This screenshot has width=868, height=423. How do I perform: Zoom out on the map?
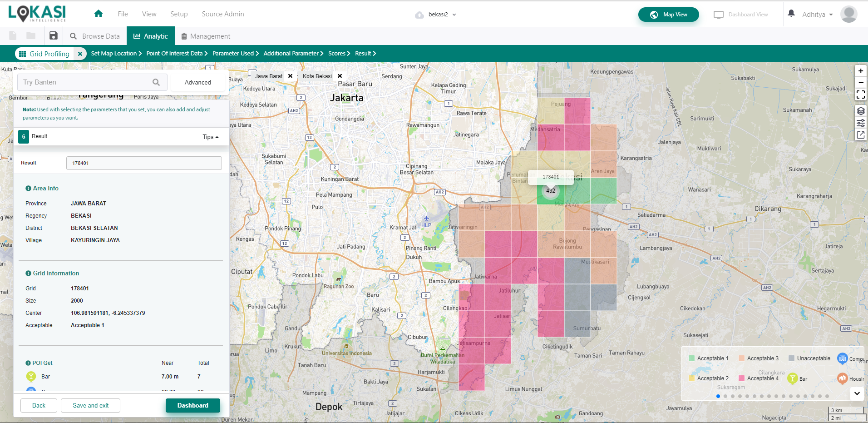861,83
